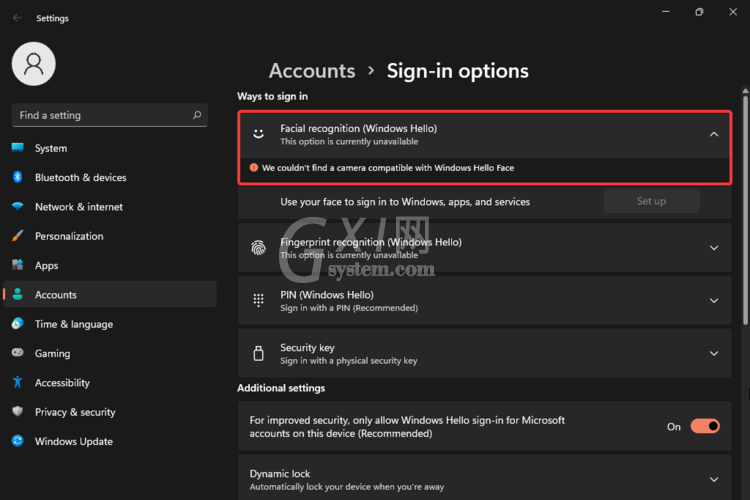Restore down the Settings window

(x=699, y=11)
